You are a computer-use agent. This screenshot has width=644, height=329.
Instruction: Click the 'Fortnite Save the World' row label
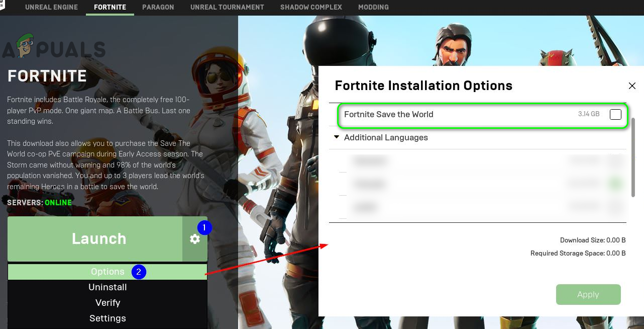pyautogui.click(x=388, y=114)
